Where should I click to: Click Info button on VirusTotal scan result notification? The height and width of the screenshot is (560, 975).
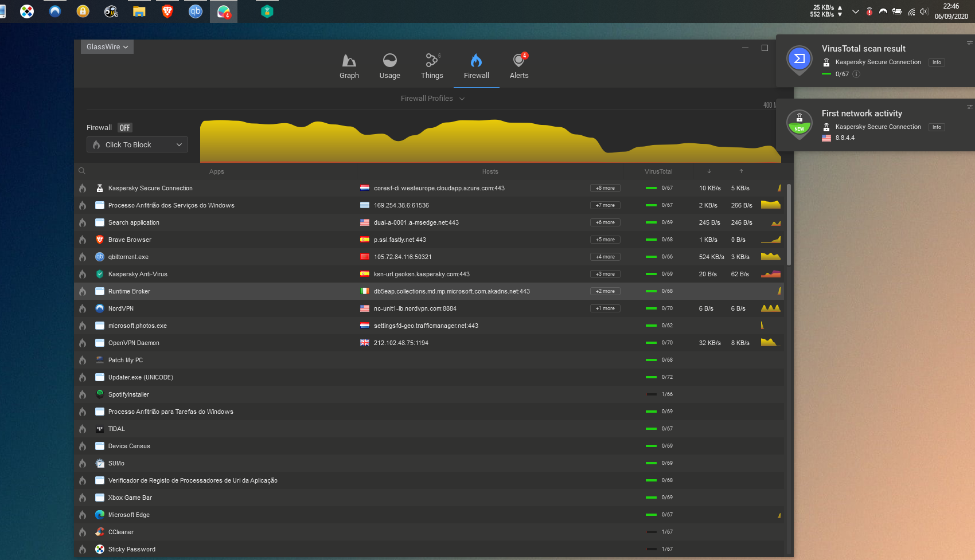(x=937, y=62)
